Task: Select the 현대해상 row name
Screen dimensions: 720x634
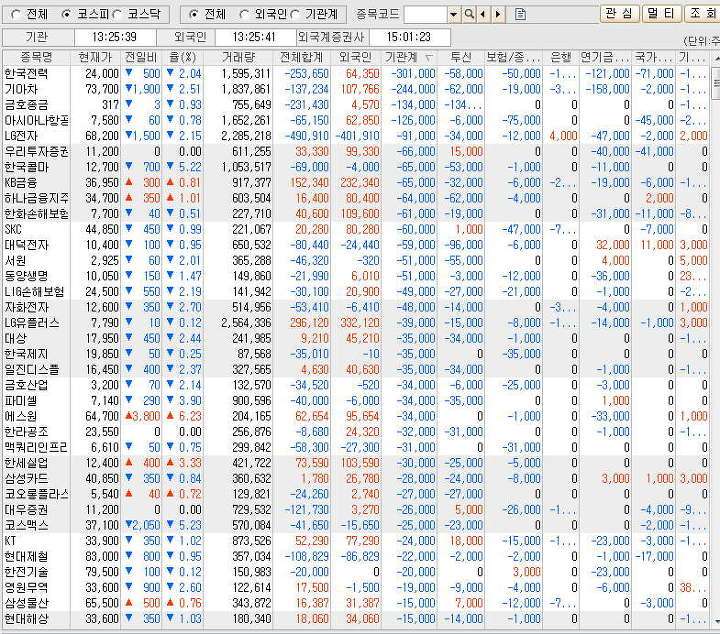Action: tap(26, 619)
